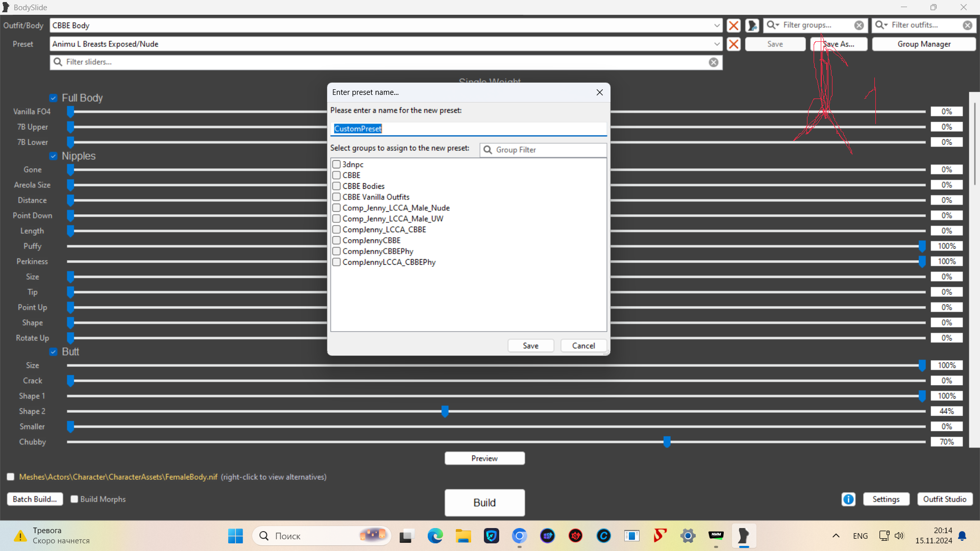Click the preset name text field
Image resolution: width=980 pixels, height=551 pixels.
[468, 129]
